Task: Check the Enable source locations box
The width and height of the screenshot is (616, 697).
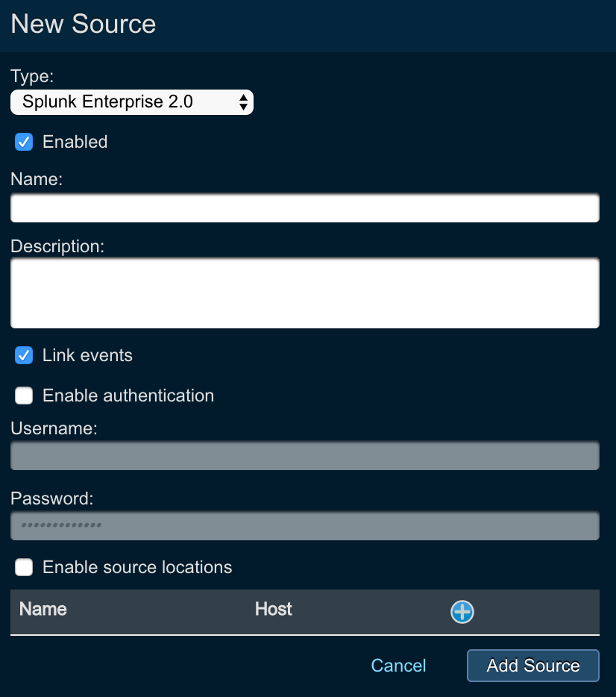Action: [x=25, y=567]
